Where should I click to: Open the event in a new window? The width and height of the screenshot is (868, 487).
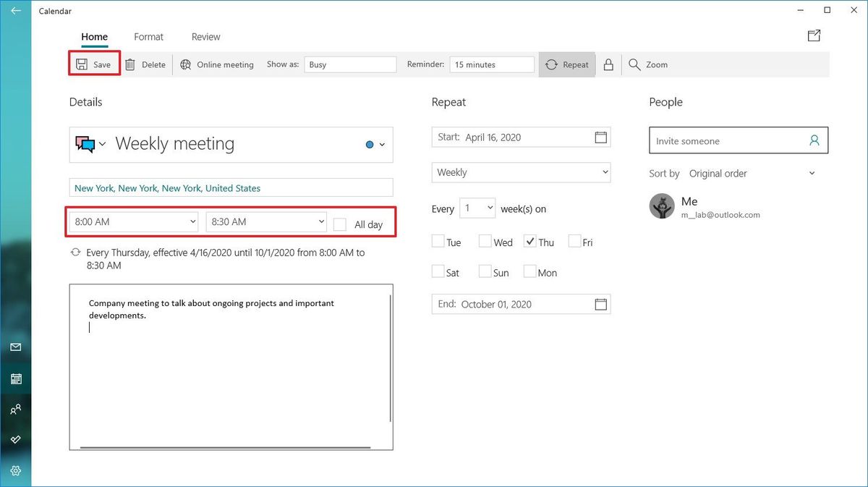coord(814,35)
